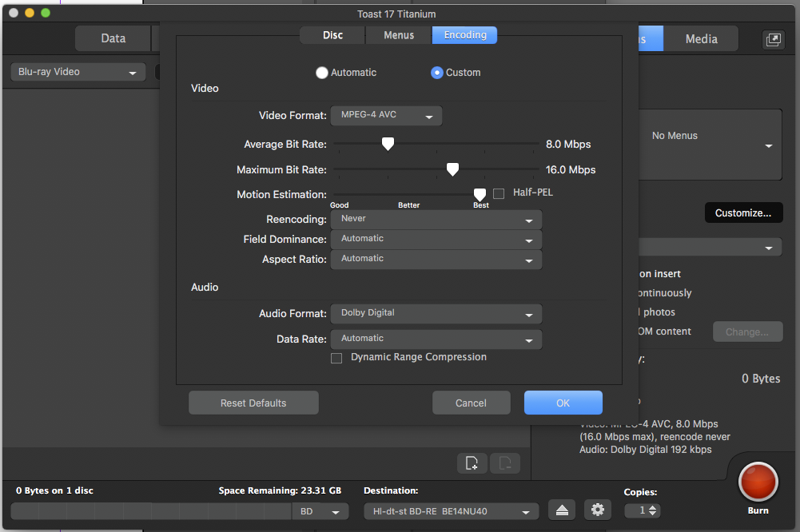
Task: Click the 'Better' motion estimation label
Action: [408, 205]
